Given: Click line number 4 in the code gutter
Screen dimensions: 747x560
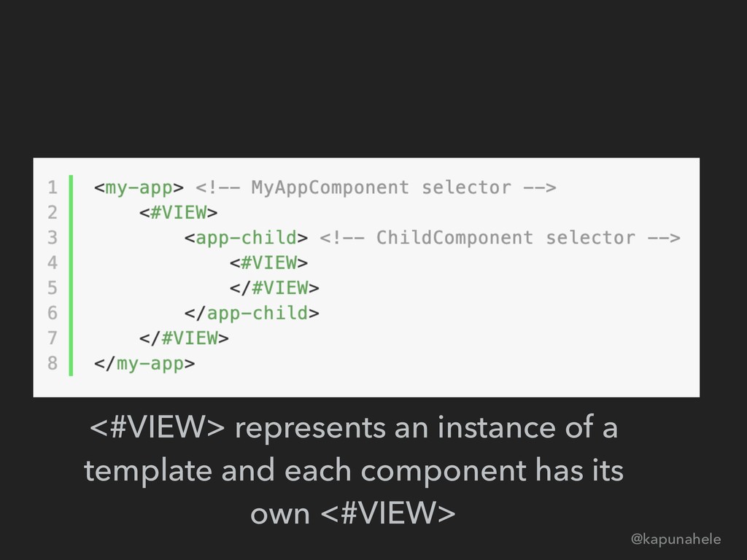Looking at the screenshot, I should click(x=52, y=262).
